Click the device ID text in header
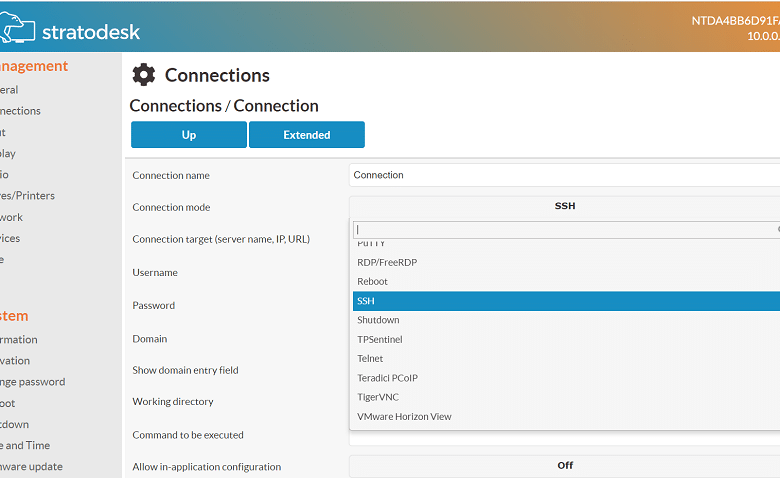The image size is (780, 478). pyautogui.click(x=736, y=21)
